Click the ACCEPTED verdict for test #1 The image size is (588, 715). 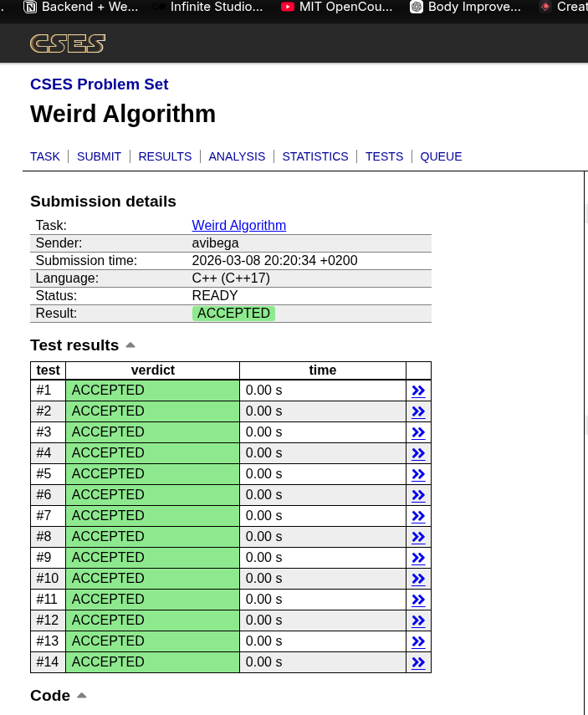tap(153, 391)
